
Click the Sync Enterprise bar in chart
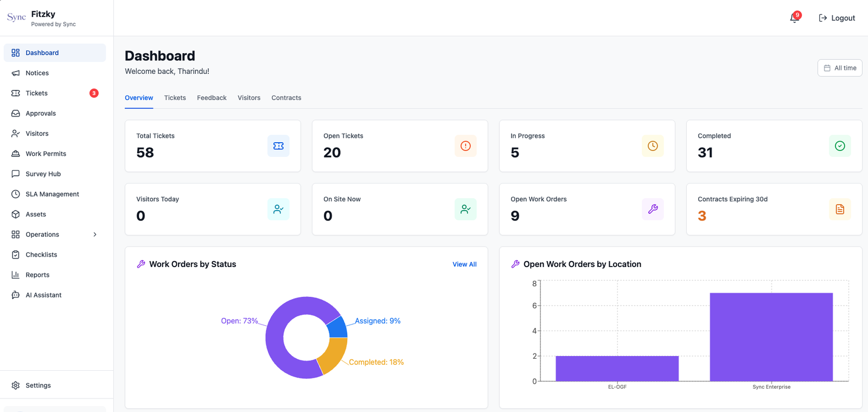pyautogui.click(x=771, y=337)
